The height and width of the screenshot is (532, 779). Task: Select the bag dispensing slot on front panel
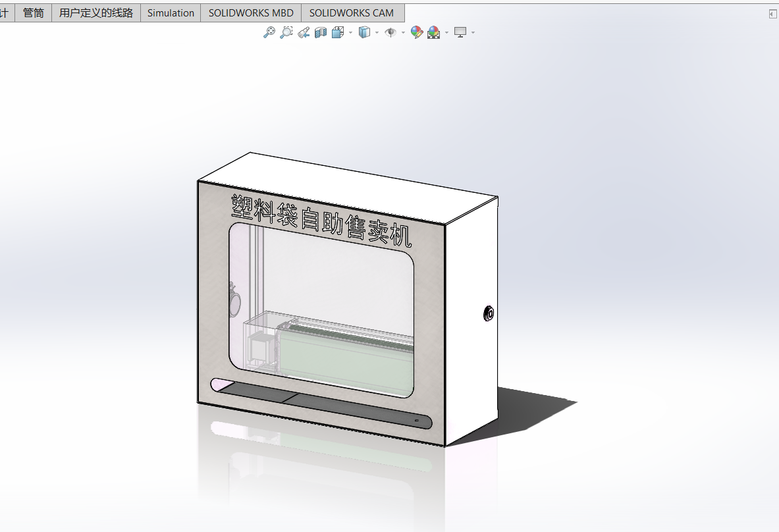321,404
